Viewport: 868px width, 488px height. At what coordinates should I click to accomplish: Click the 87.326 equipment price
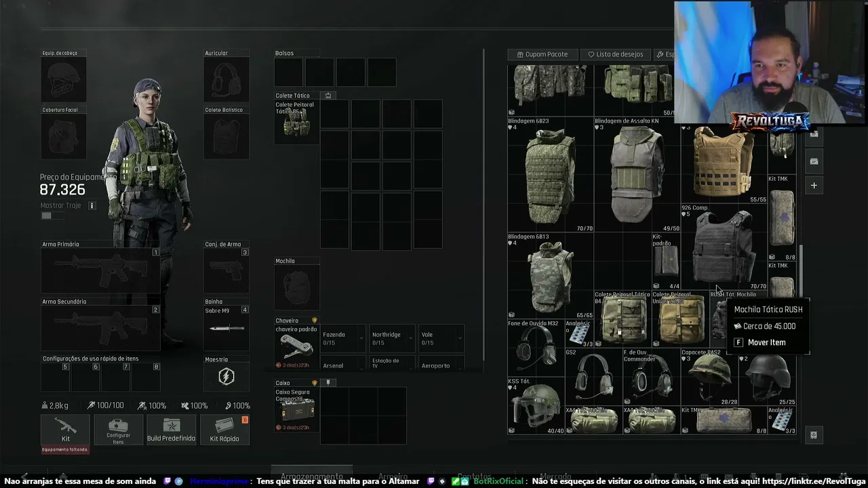pyautogui.click(x=62, y=190)
